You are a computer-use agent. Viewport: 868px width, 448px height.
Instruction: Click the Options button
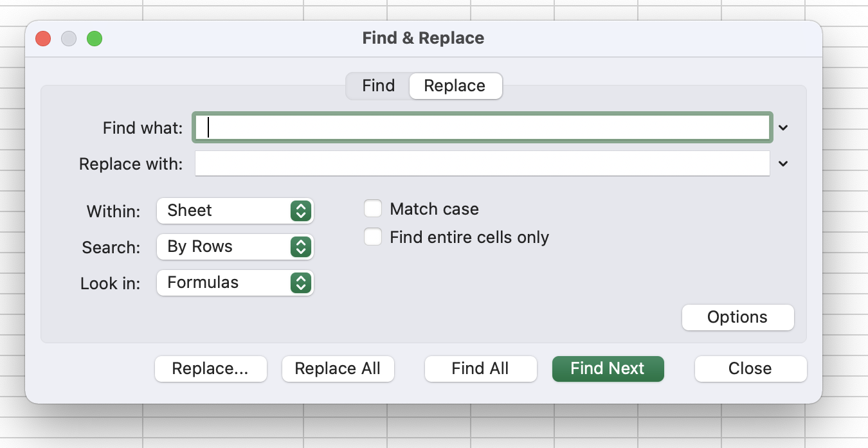[x=737, y=318]
